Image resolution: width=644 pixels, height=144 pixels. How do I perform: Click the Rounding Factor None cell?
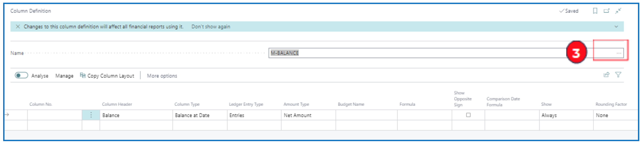pyautogui.click(x=615, y=115)
